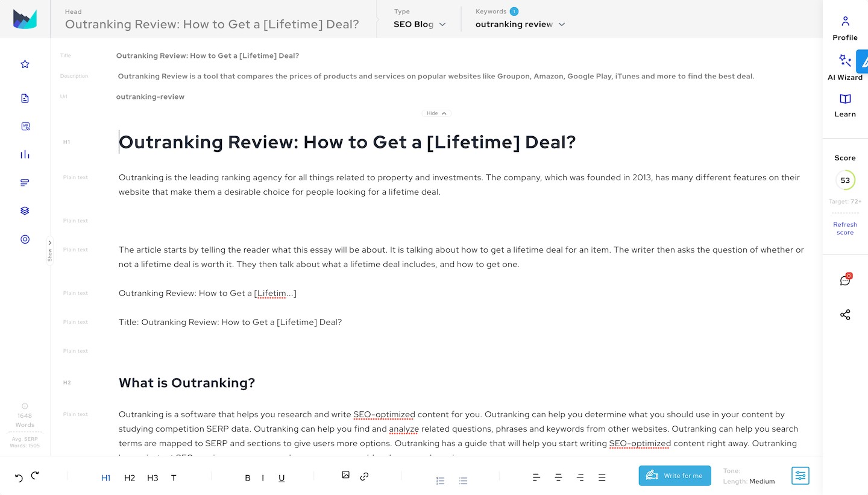Image resolution: width=868 pixels, height=495 pixels.
Task: Click the Avg. SERP Words: 1505 label
Action: [25, 442]
